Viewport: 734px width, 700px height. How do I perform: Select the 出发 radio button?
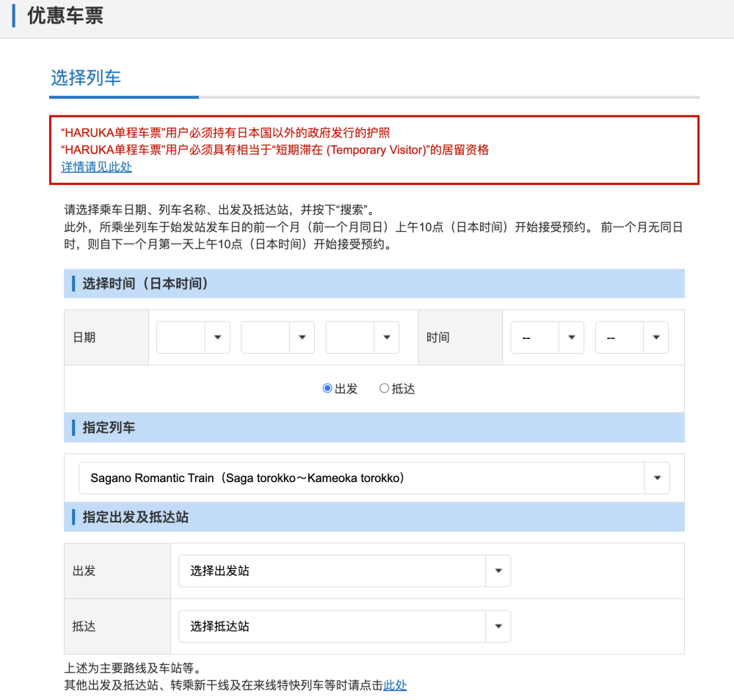point(327,388)
